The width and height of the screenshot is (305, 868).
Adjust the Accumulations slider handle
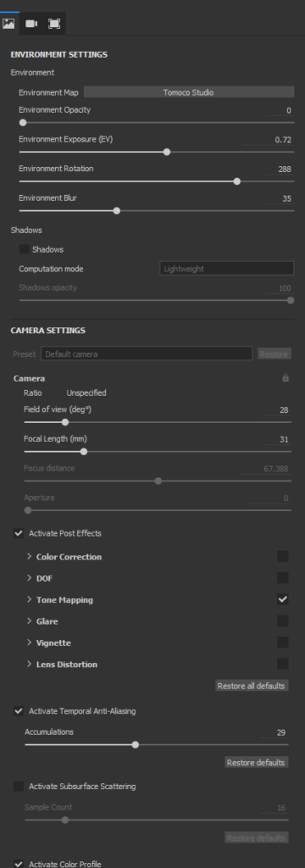click(x=135, y=744)
